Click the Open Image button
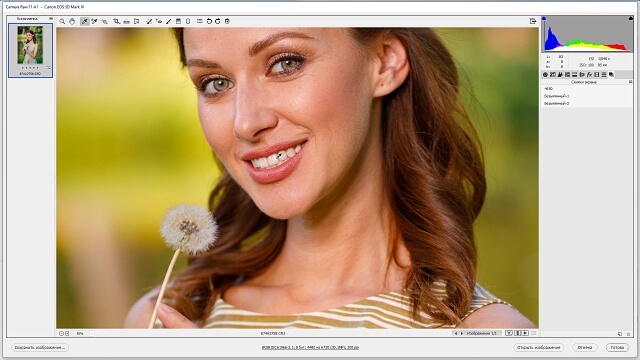The width and height of the screenshot is (640, 360). click(538, 347)
